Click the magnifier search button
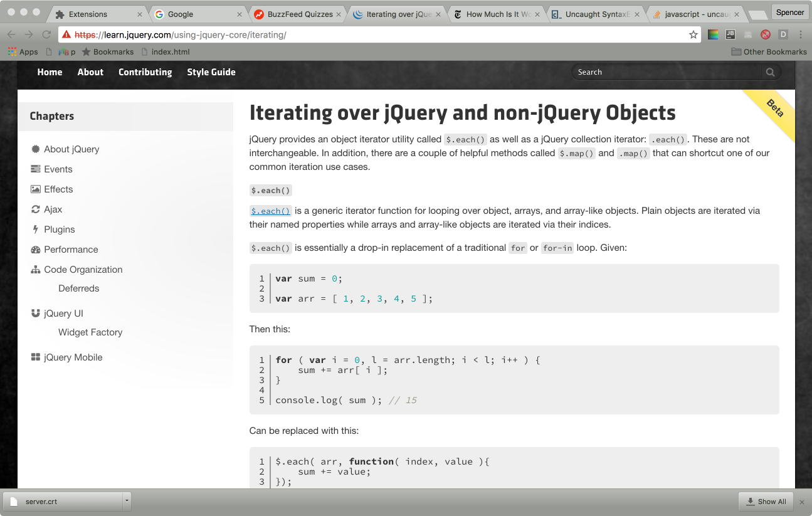The width and height of the screenshot is (812, 516). click(770, 72)
